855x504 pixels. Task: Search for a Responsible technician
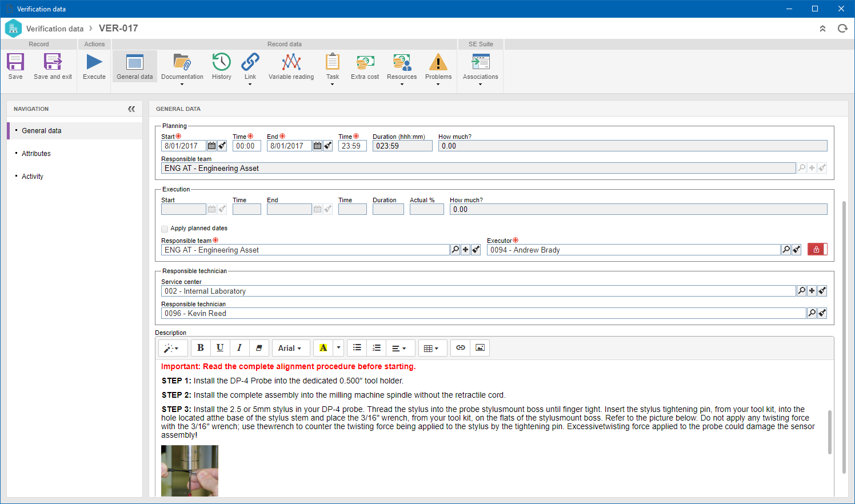(x=812, y=313)
